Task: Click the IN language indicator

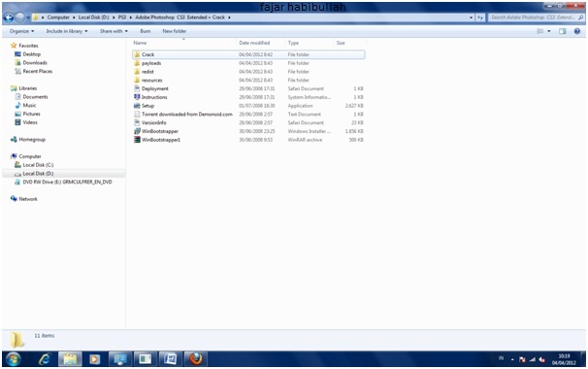Action: [501, 358]
